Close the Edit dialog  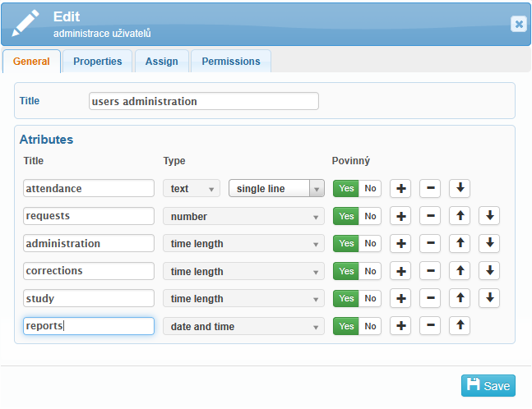[x=518, y=24]
